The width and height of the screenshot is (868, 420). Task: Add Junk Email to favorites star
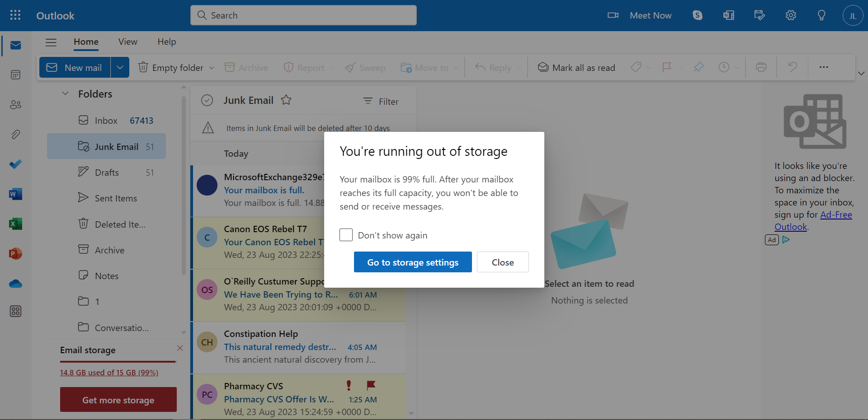pos(286,100)
